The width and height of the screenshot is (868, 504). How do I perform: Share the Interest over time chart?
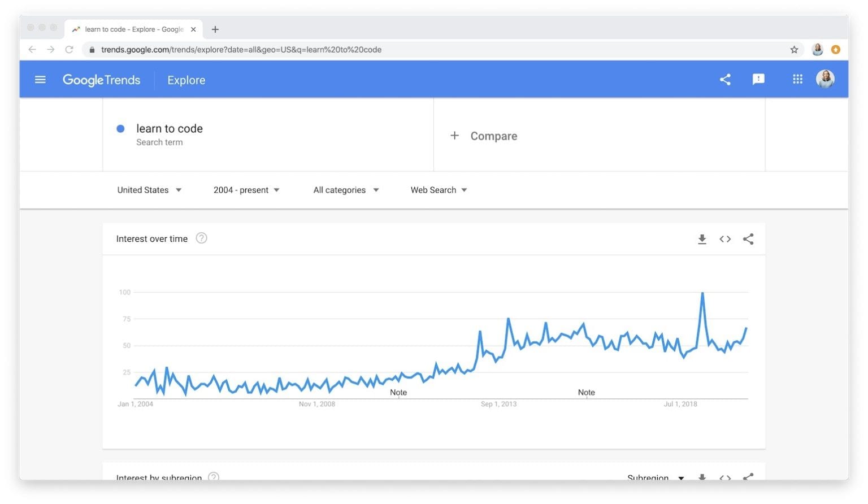pyautogui.click(x=748, y=239)
